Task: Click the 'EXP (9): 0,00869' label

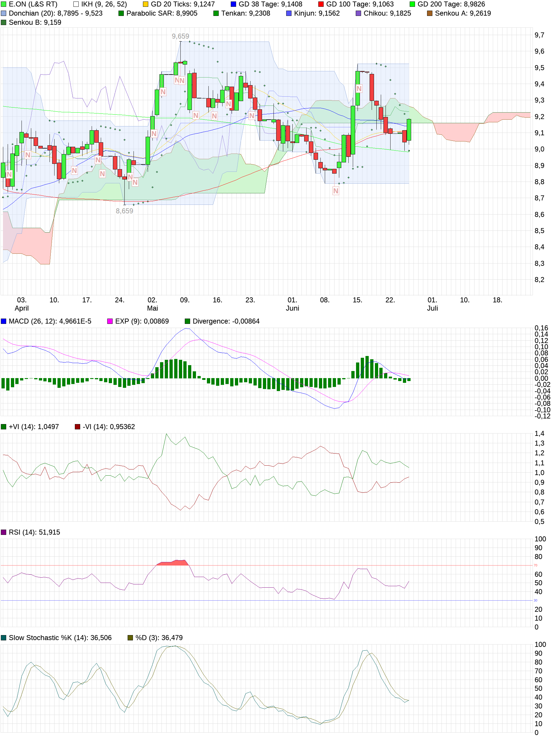Action: pyautogui.click(x=142, y=322)
